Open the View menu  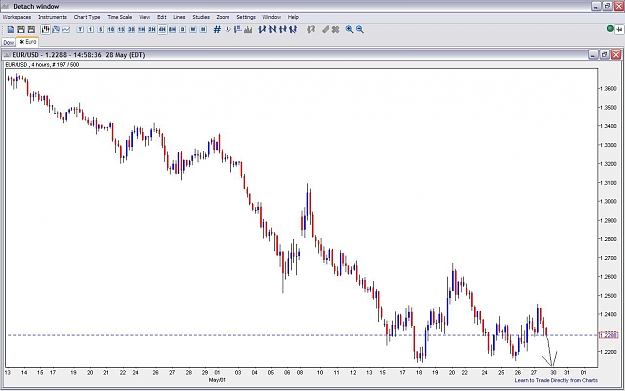point(144,17)
